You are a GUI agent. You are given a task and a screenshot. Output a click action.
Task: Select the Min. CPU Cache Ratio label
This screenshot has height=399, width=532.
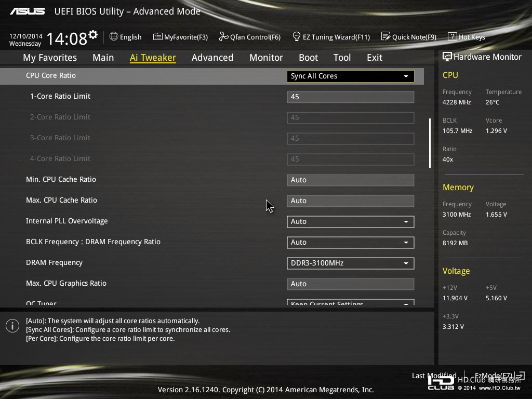point(61,179)
